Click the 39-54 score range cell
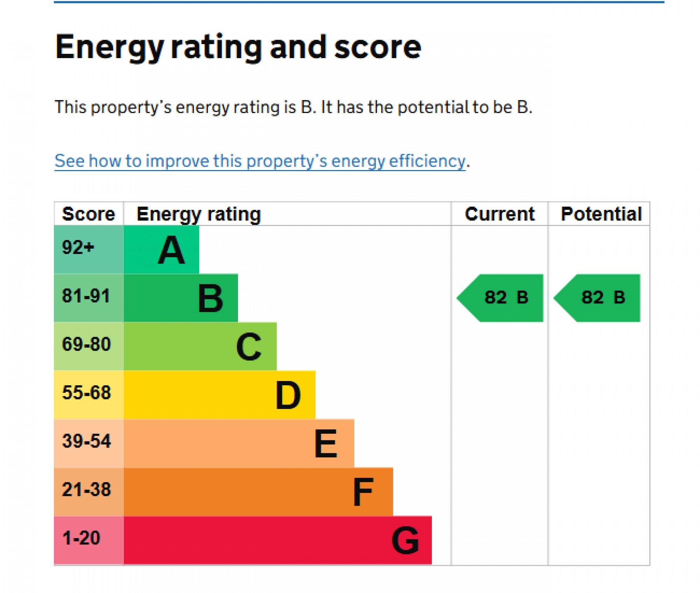 89,443
